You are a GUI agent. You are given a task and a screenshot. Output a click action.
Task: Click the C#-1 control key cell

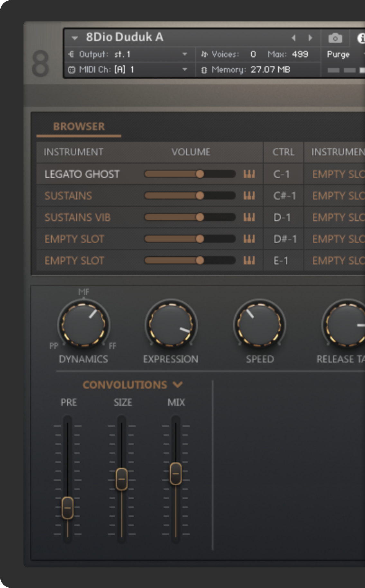pyautogui.click(x=283, y=196)
